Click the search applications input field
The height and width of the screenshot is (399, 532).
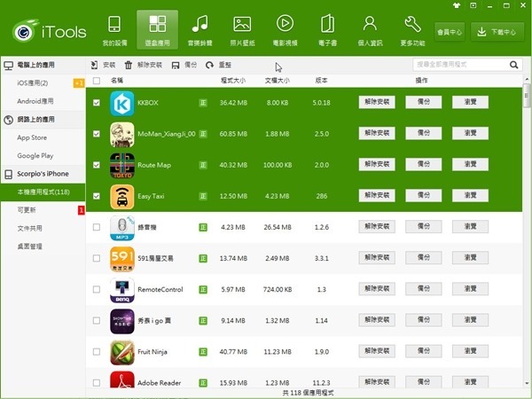(459, 65)
